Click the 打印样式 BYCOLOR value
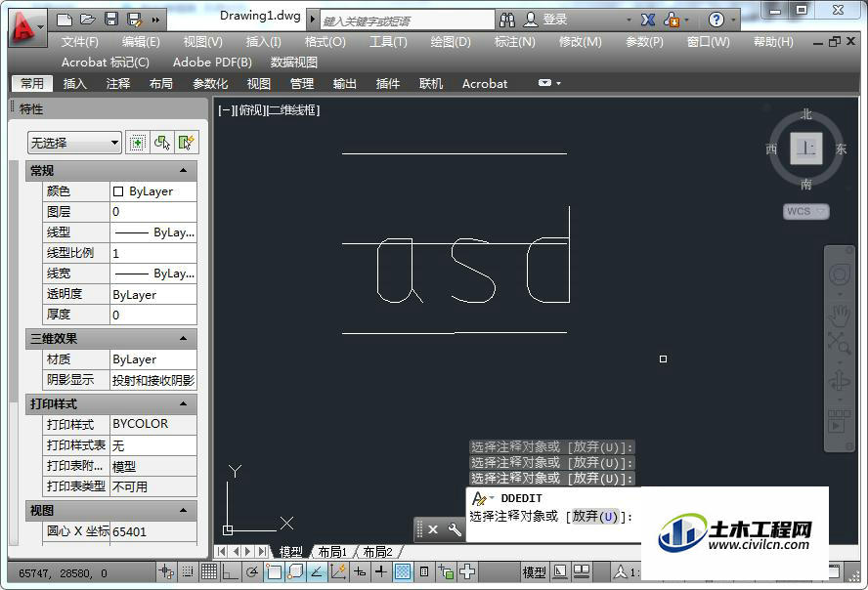This screenshot has height=590, width=868. click(x=153, y=424)
